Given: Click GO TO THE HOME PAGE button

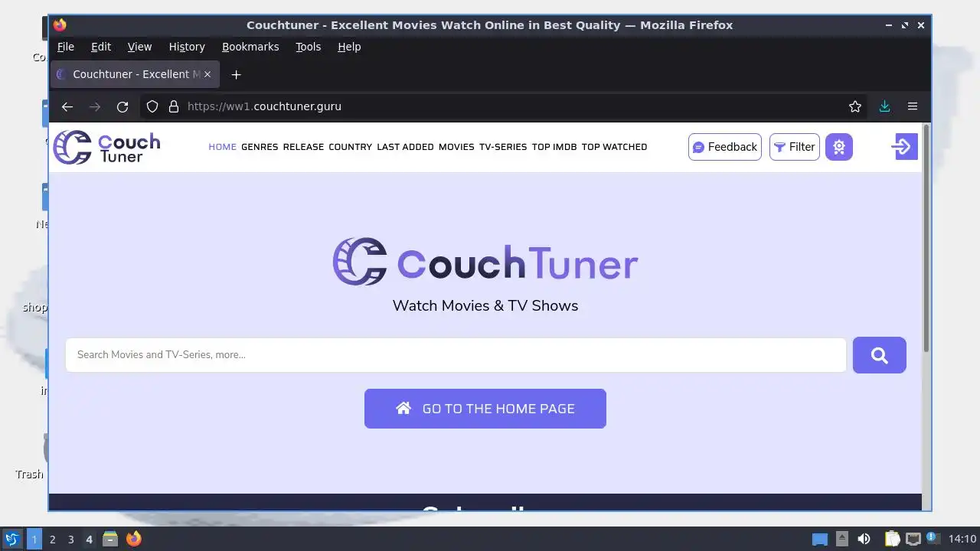Looking at the screenshot, I should click(485, 409).
